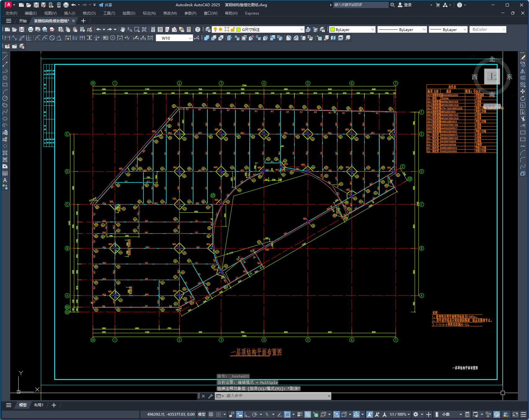
Task: Click the Plot printer icon
Action: [30, 29]
